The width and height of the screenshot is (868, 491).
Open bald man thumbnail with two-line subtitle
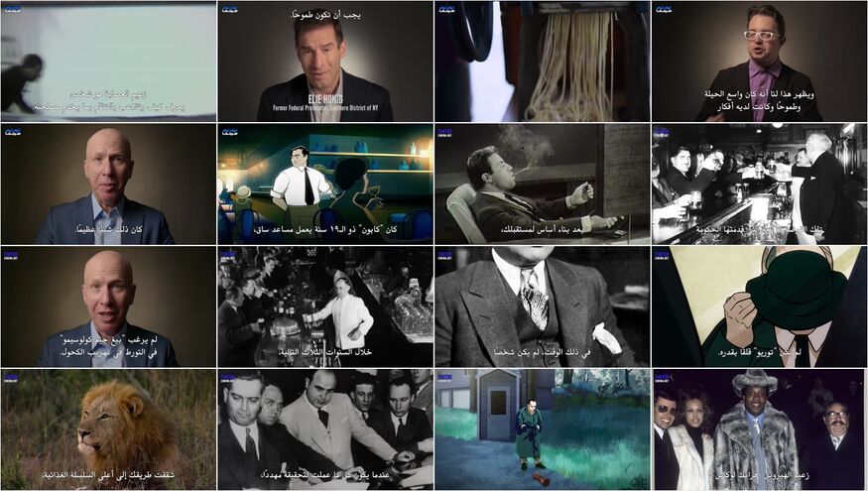coord(108,307)
